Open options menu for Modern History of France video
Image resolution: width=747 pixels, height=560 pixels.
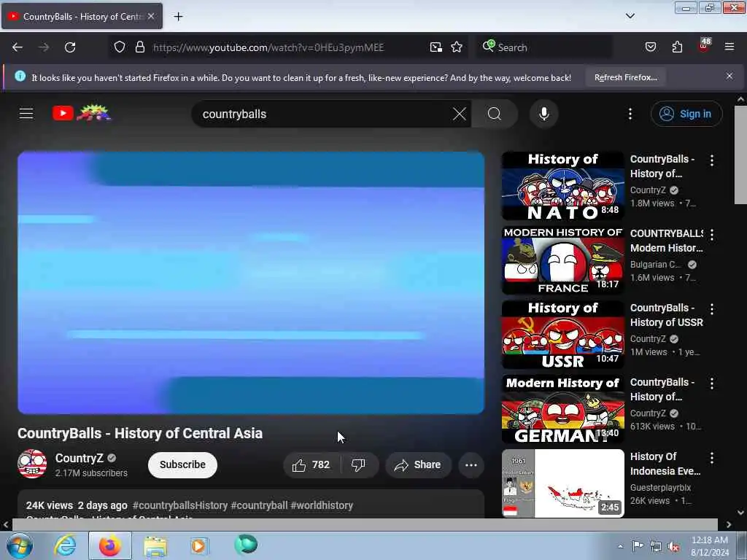(x=712, y=235)
